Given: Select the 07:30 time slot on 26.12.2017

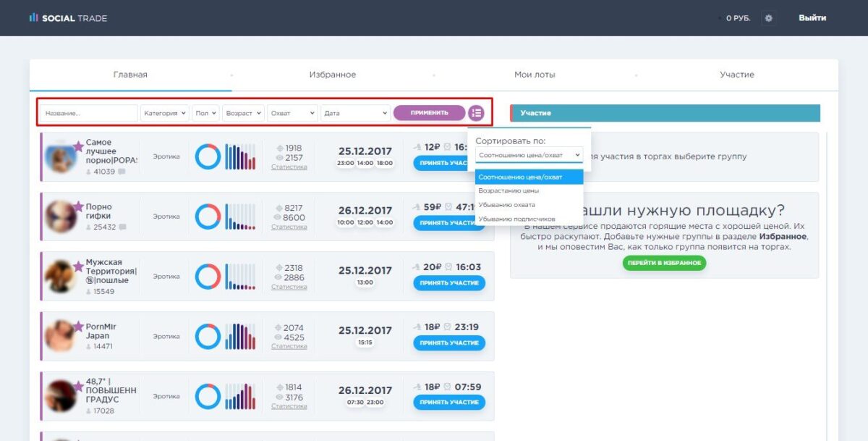Looking at the screenshot, I should coord(356,402).
